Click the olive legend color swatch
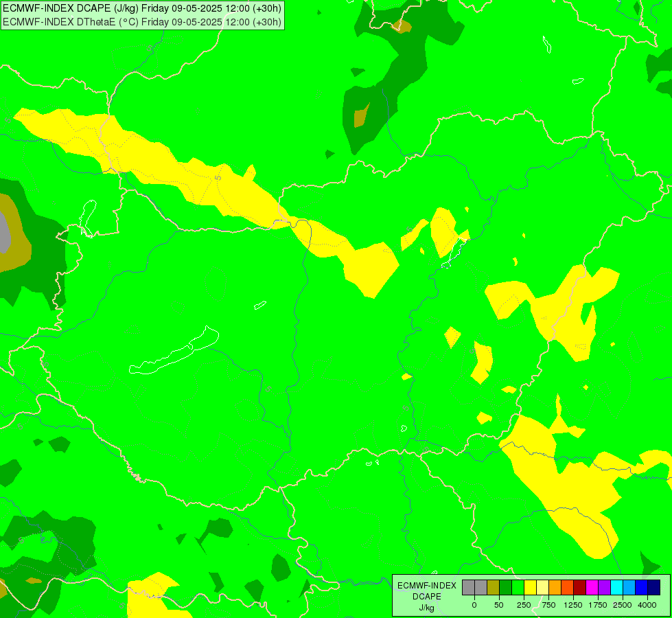The width and height of the screenshot is (672, 618). tap(493, 587)
